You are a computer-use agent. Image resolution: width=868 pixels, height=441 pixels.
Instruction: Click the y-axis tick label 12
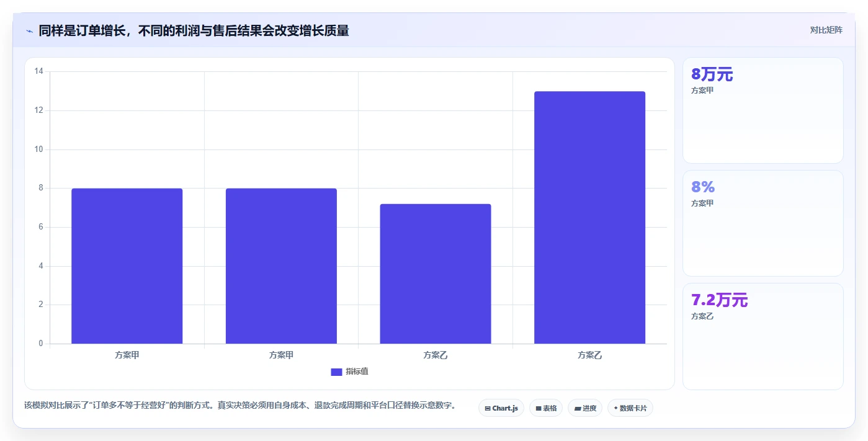[38, 110]
